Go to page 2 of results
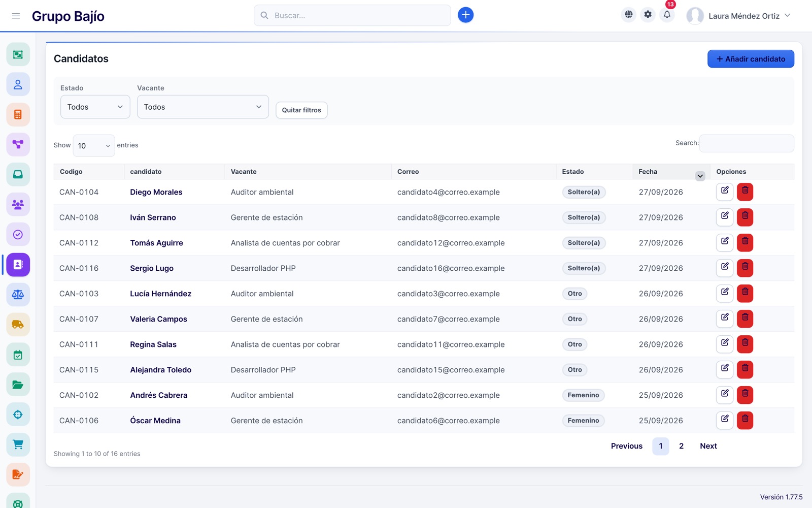Viewport: 812px width, 508px height. click(x=681, y=446)
